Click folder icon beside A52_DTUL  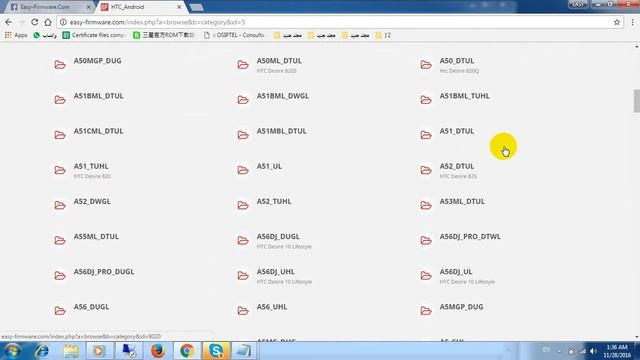point(426,170)
